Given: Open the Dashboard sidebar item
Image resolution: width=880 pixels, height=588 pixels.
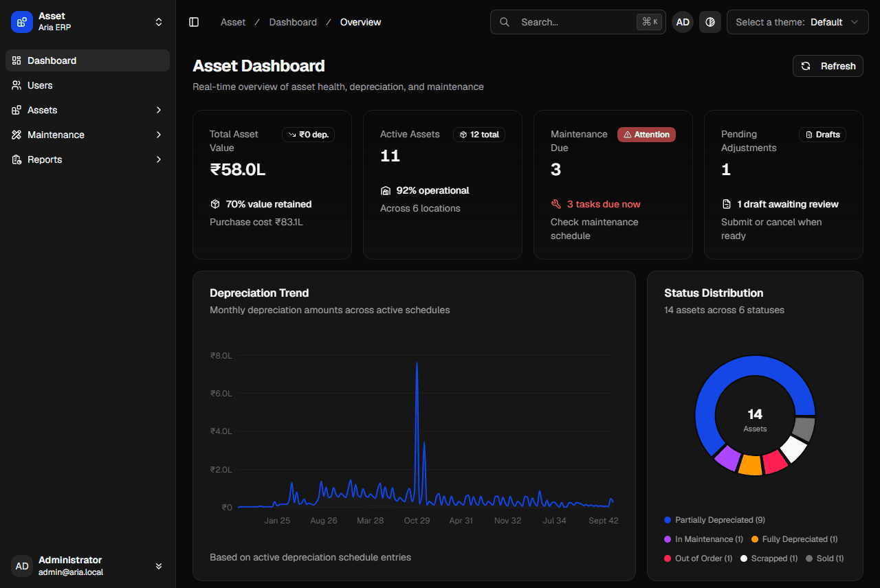Looking at the screenshot, I should point(87,60).
